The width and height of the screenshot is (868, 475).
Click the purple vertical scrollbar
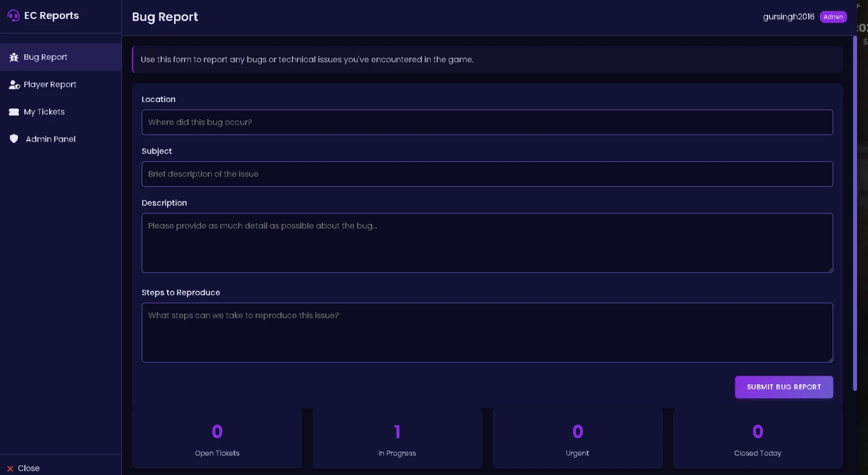click(855, 213)
